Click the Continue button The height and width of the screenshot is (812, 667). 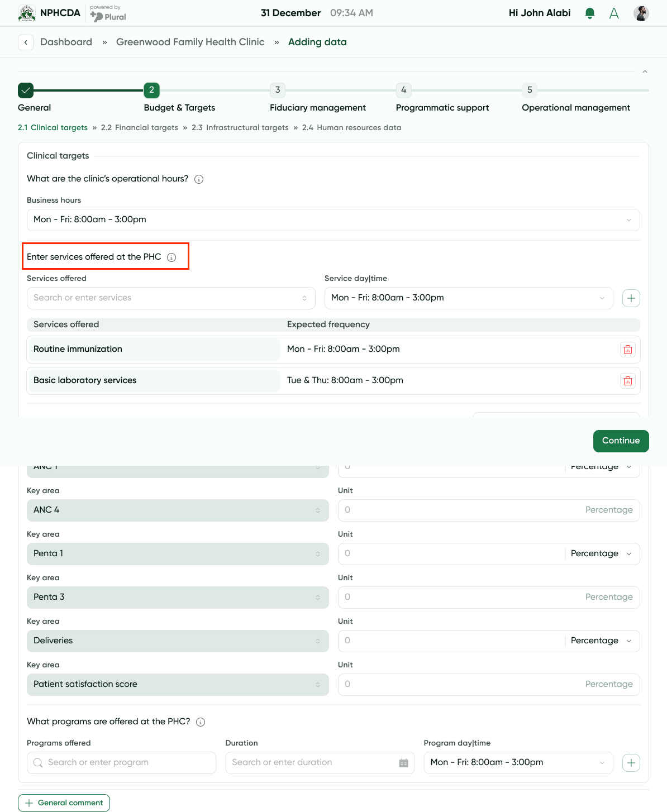(621, 441)
